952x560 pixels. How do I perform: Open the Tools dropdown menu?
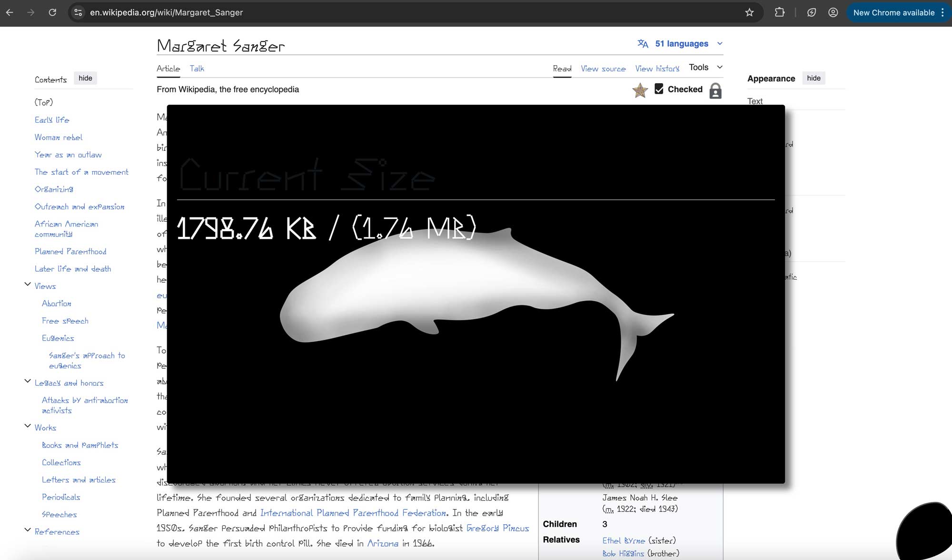705,68
